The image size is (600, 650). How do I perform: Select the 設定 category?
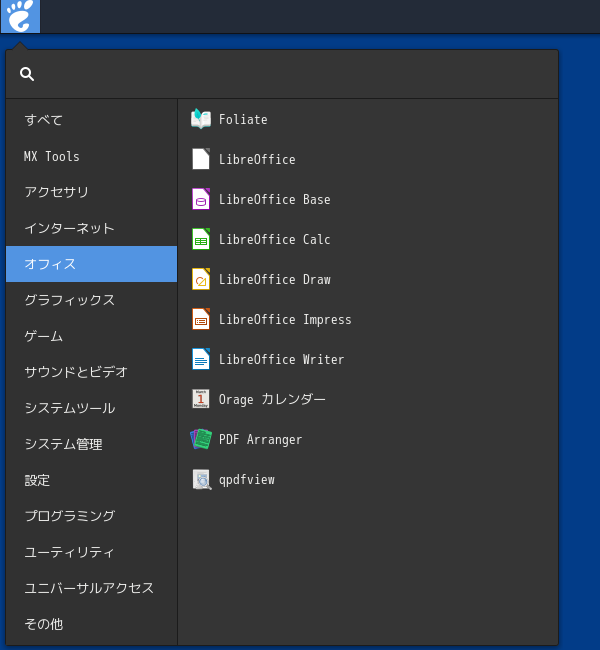92,480
